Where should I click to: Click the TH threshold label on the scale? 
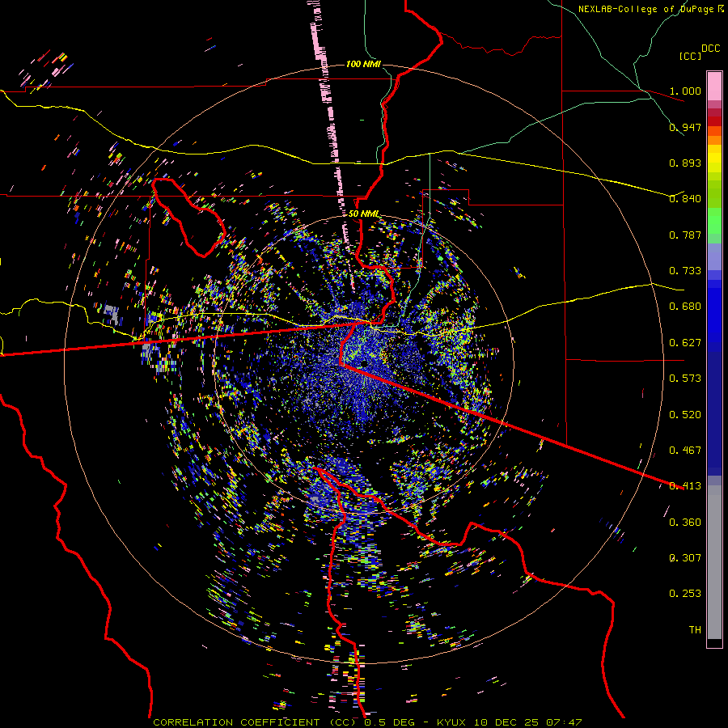[x=695, y=630]
